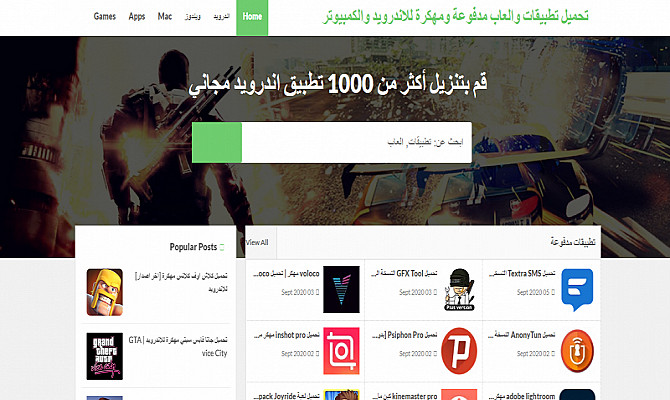Viewport: 670px width, 400px height.
Task: Open the Mac menu item
Action: coord(165,17)
